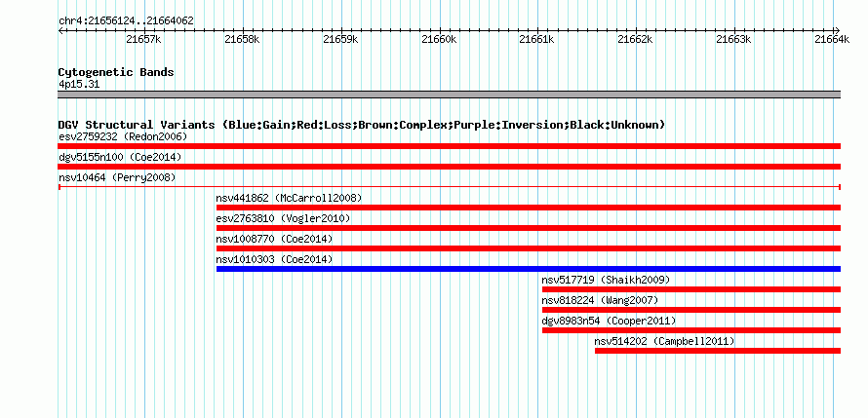Image resolution: width=868 pixels, height=418 pixels.
Task: Click the chr4:21656124..21664062 region label
Action: 126,21
